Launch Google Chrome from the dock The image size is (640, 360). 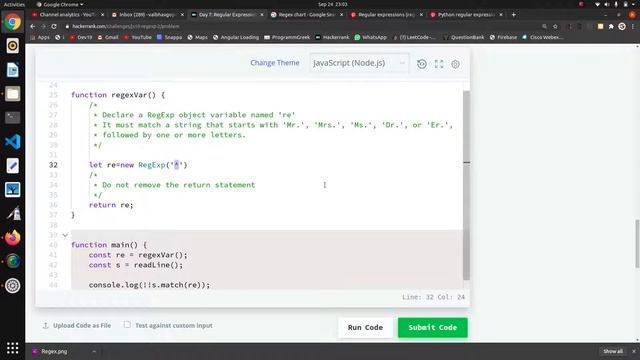coord(13,22)
